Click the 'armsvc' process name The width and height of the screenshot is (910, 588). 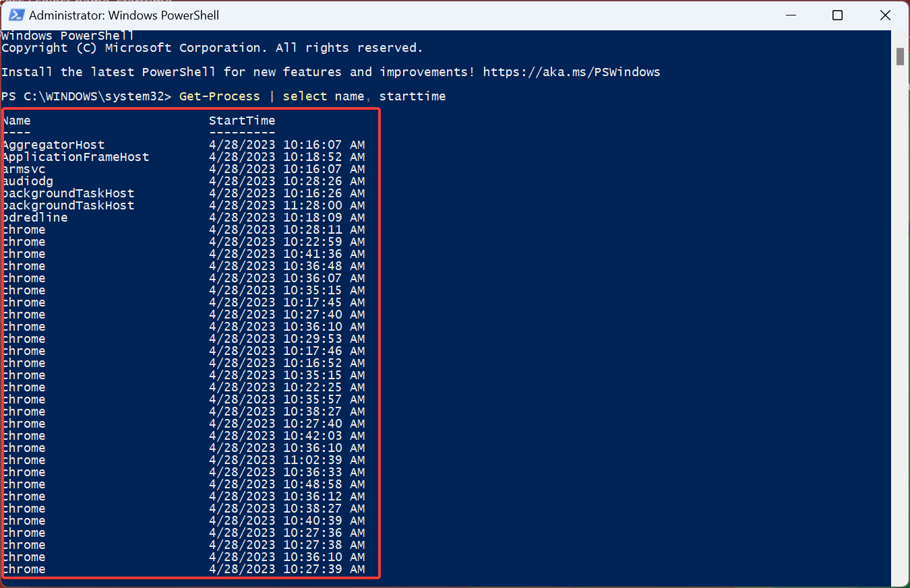click(24, 169)
